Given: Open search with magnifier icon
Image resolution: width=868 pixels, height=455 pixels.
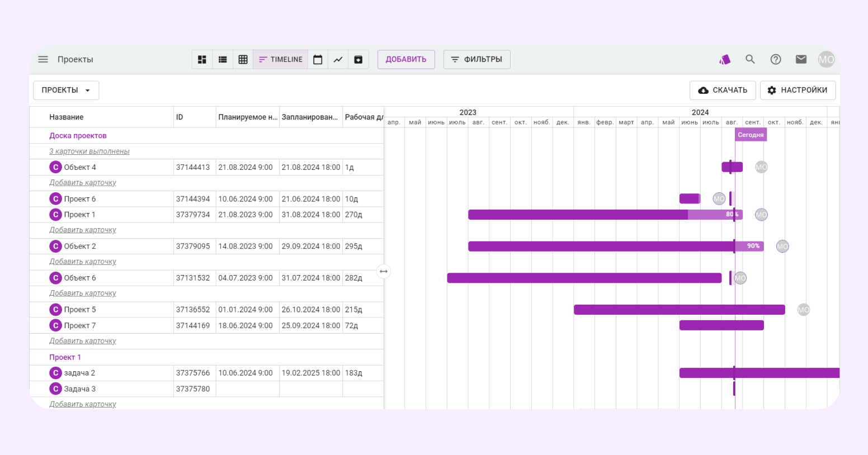Looking at the screenshot, I should pos(750,59).
